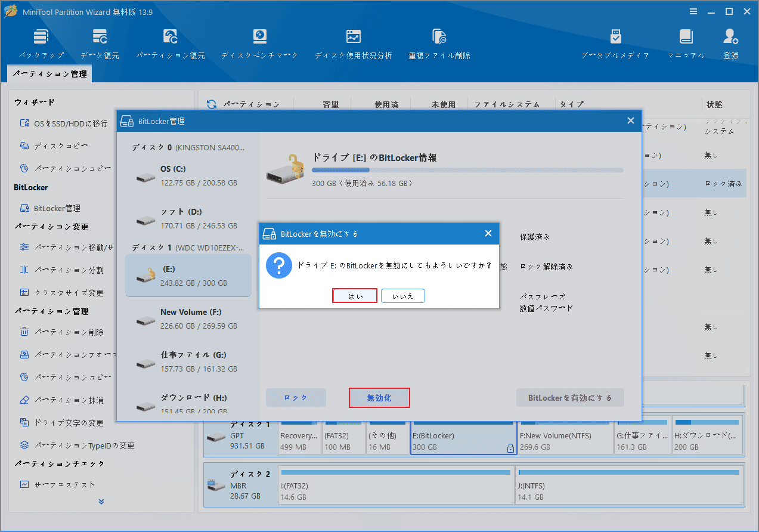
Task: Select I:(FAT32) 14.6 GB partition block
Action: click(395, 485)
